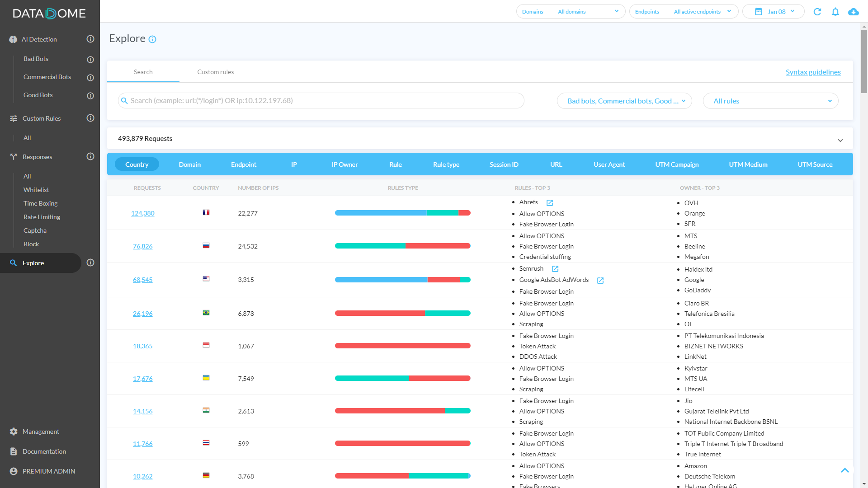Open the All active endpoints dropdown
The height and width of the screenshot is (488, 868).
pos(684,11)
